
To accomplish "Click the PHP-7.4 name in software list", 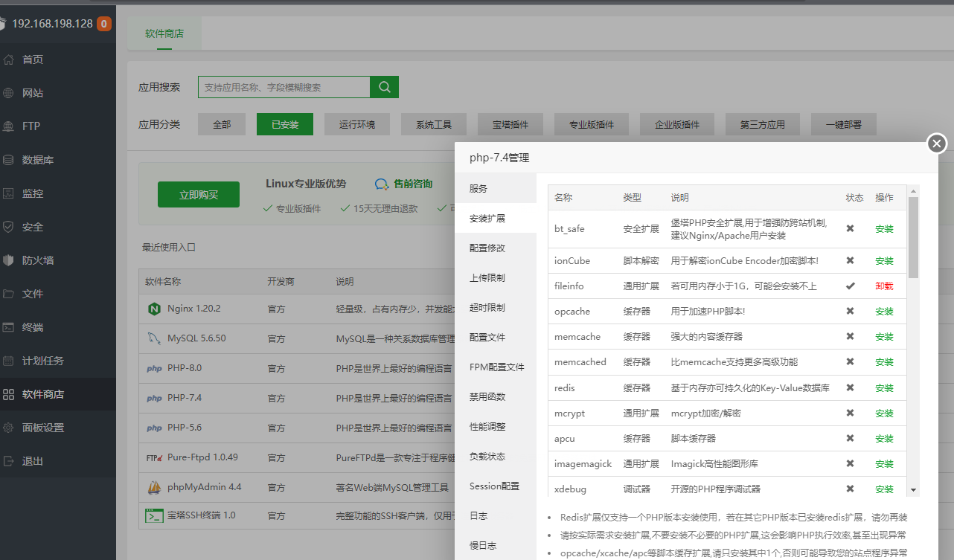I will pos(185,398).
